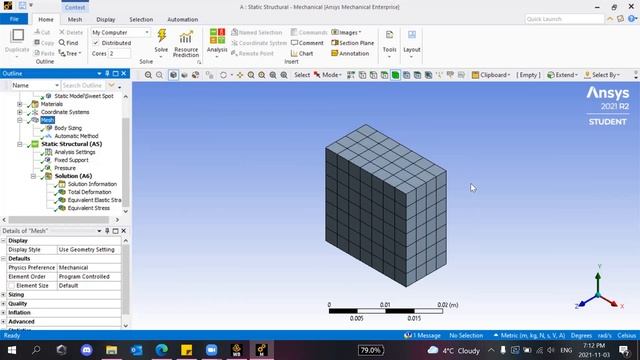Expand the Materials tree node
The width and height of the screenshot is (640, 360).
[20, 104]
